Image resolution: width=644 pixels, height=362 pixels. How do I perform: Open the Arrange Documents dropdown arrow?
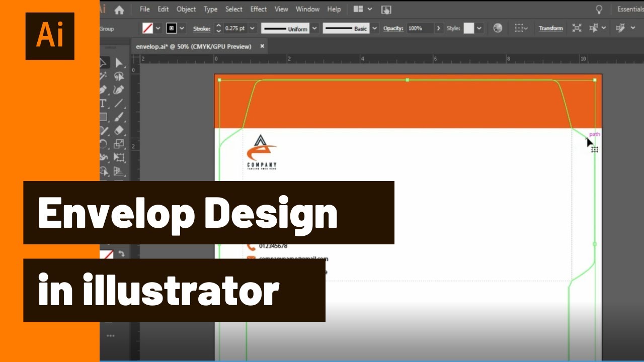click(x=370, y=9)
